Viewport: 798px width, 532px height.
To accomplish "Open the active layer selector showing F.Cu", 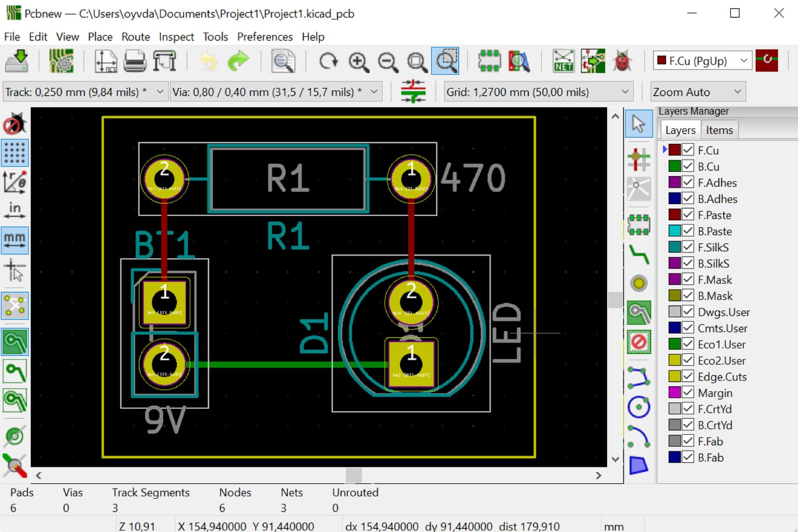I will (701, 61).
